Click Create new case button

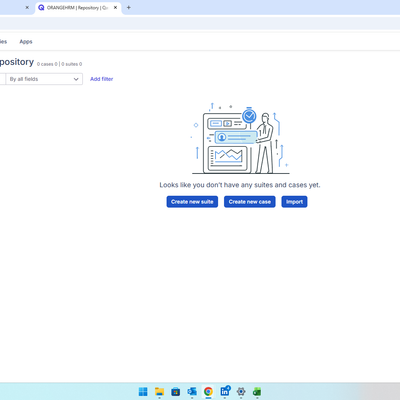pyautogui.click(x=250, y=202)
